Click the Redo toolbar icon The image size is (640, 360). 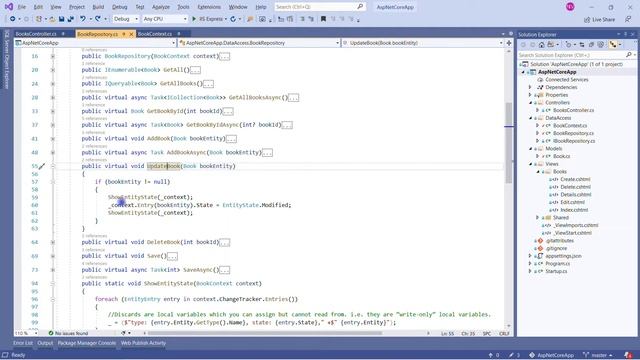pyautogui.click(x=98, y=19)
